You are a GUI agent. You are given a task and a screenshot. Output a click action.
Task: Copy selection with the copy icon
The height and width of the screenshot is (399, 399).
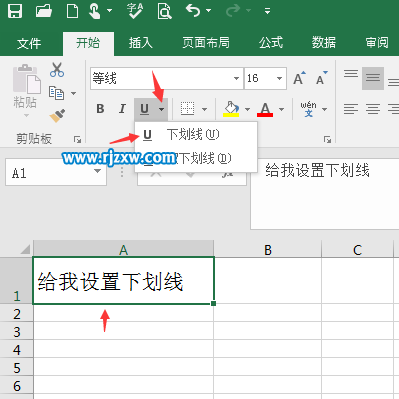pos(56,93)
